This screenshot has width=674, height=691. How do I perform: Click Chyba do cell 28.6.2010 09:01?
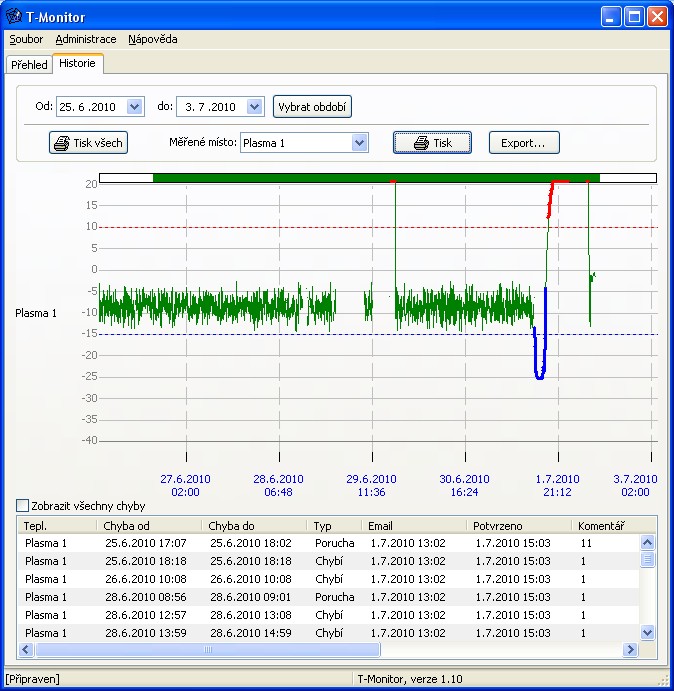pyautogui.click(x=250, y=597)
